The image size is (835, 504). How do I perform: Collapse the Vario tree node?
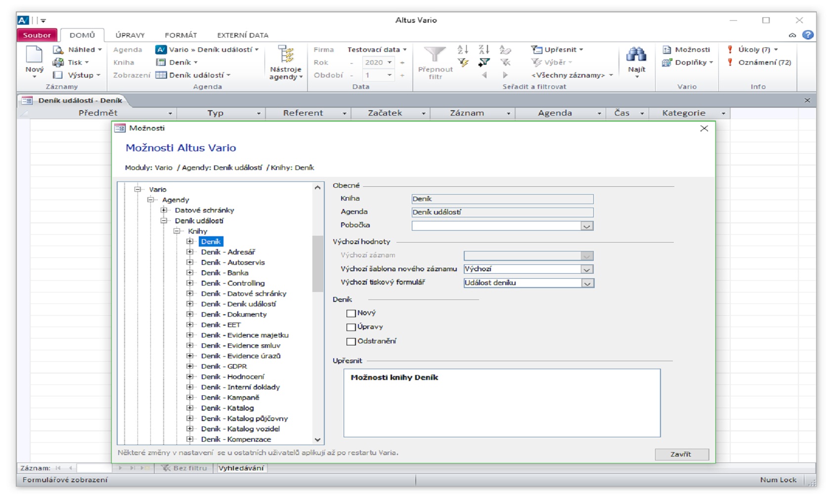(138, 189)
